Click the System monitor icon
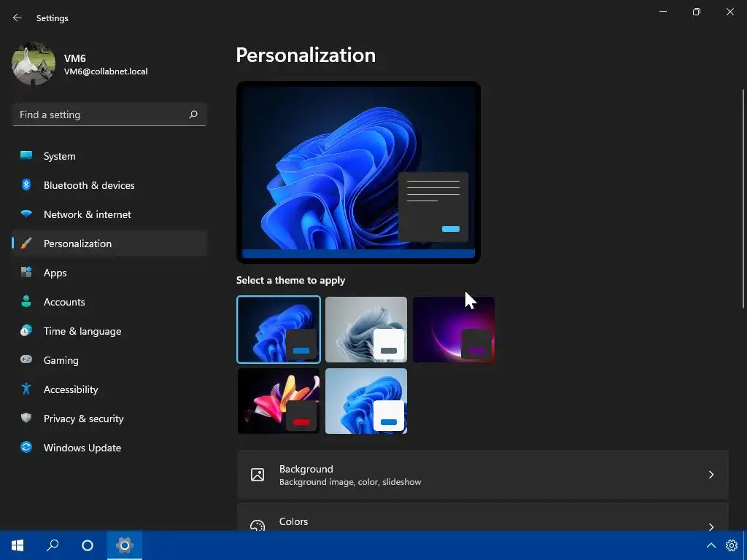 click(x=26, y=156)
